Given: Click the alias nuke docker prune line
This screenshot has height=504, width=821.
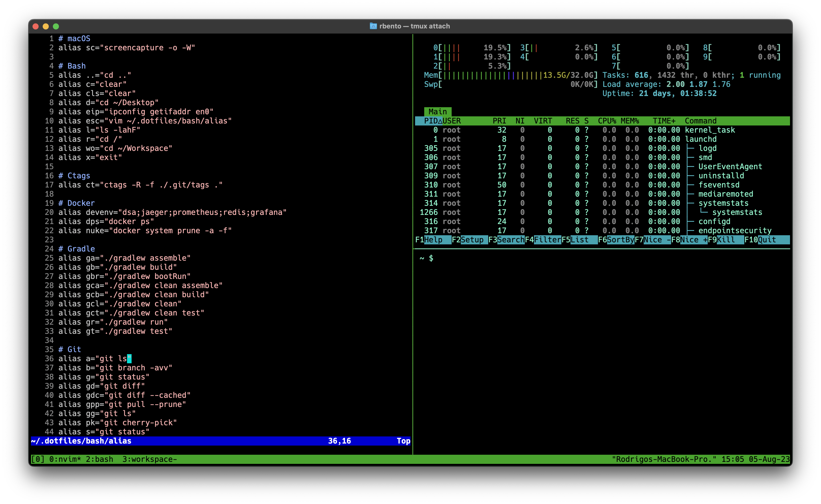Looking at the screenshot, I should click(x=145, y=231).
